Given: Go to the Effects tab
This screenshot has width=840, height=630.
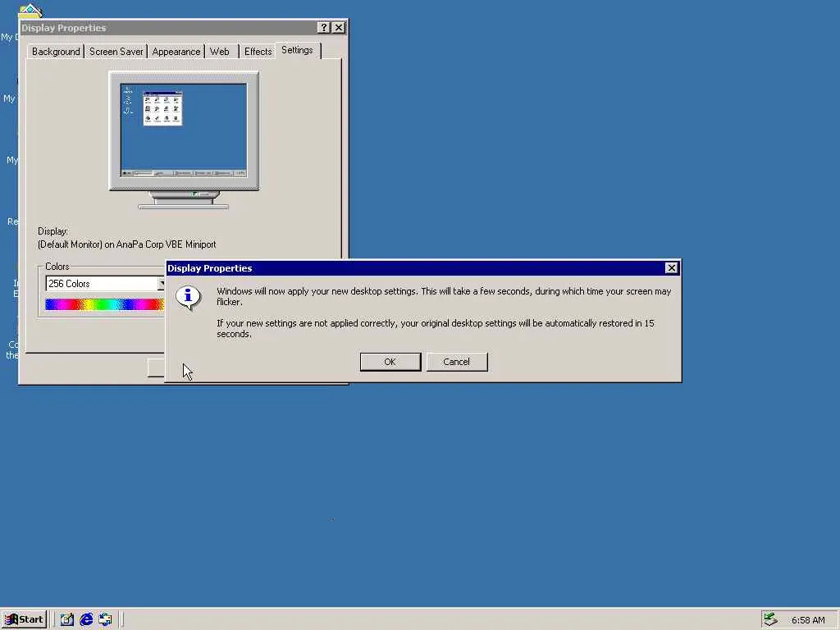Looking at the screenshot, I should pyautogui.click(x=258, y=52).
